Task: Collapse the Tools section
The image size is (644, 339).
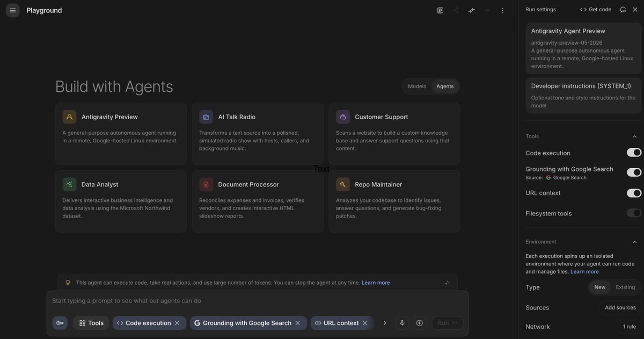Action: pyautogui.click(x=635, y=136)
